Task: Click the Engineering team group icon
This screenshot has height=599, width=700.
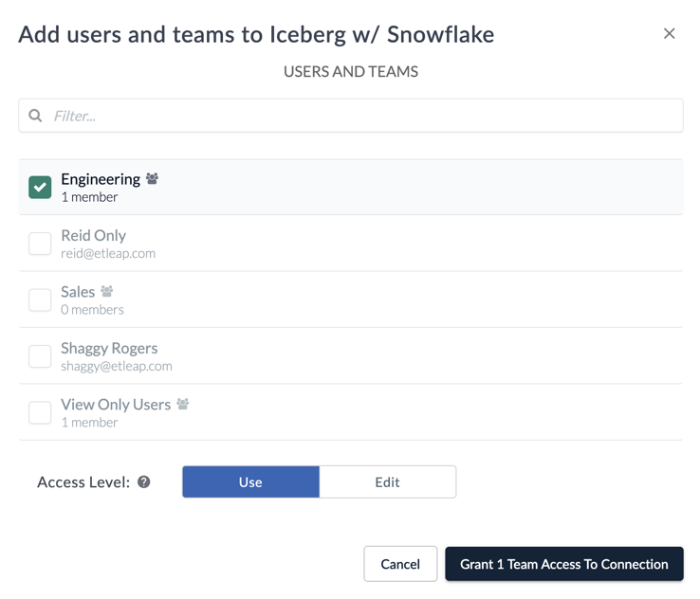Action: pos(152,178)
